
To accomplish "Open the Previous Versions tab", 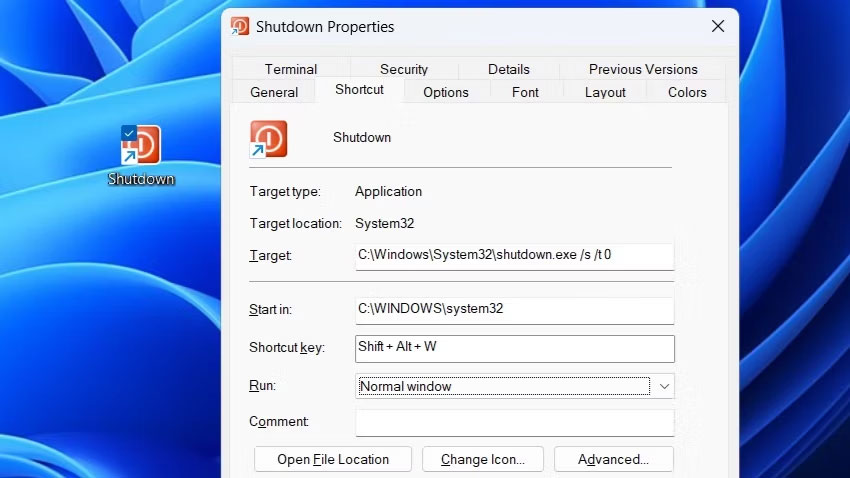I will tap(643, 69).
